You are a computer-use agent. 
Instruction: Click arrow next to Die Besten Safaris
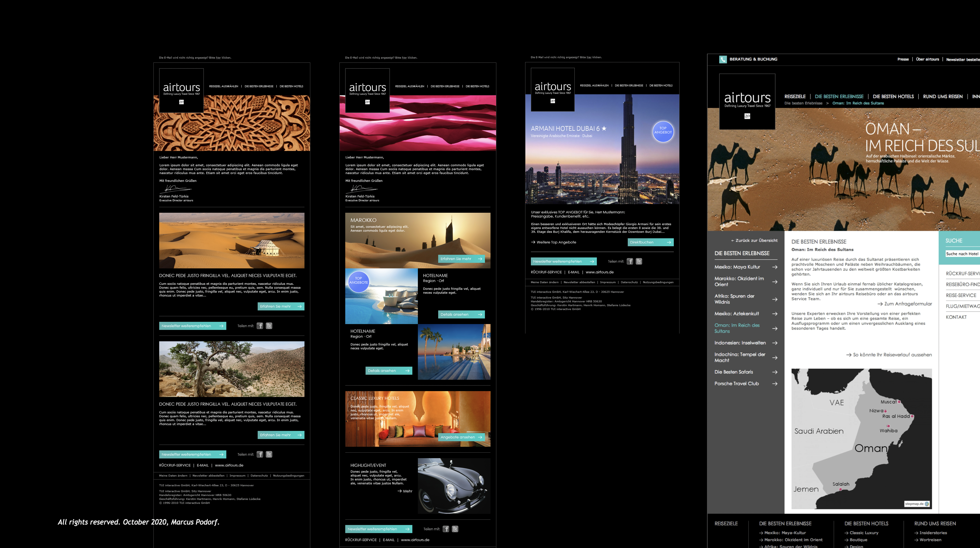point(774,372)
